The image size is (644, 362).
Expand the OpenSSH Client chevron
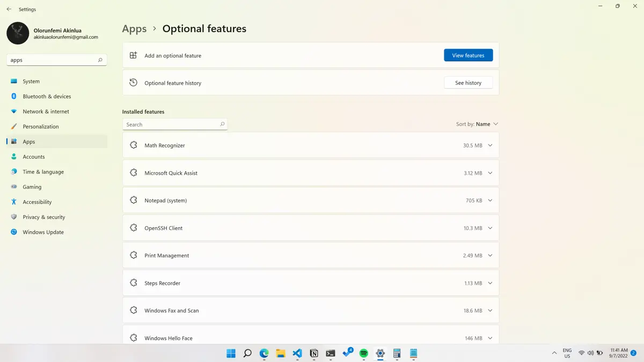click(x=490, y=228)
